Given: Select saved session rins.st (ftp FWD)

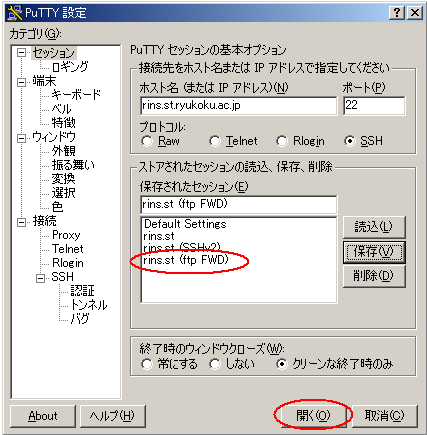Looking at the screenshot, I should point(186,260).
